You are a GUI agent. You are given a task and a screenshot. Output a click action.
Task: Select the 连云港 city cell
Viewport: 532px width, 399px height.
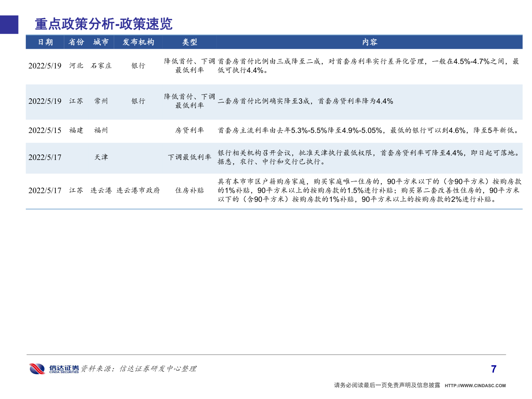pos(101,191)
